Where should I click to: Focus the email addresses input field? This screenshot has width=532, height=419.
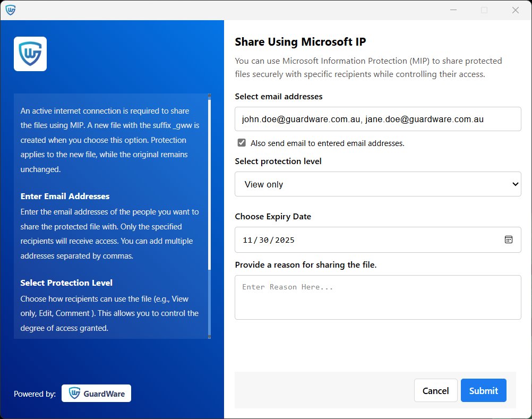[x=377, y=119]
